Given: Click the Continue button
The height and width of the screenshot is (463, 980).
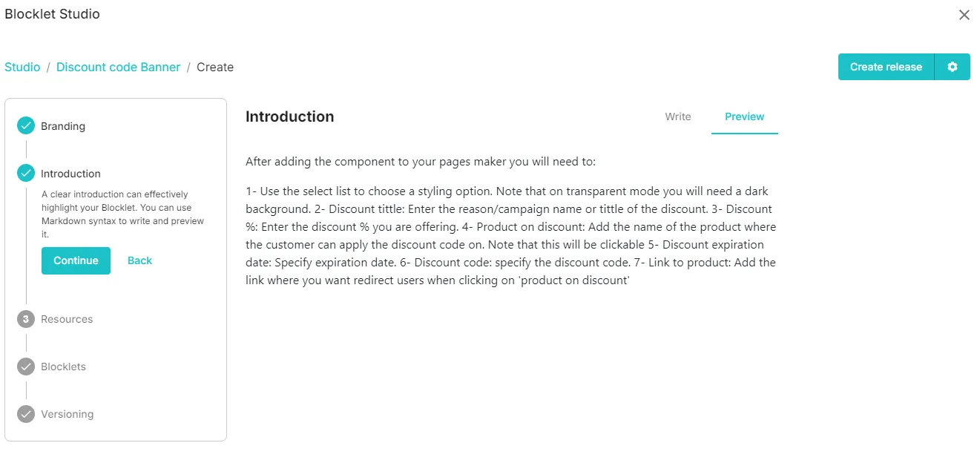Looking at the screenshot, I should (x=76, y=260).
